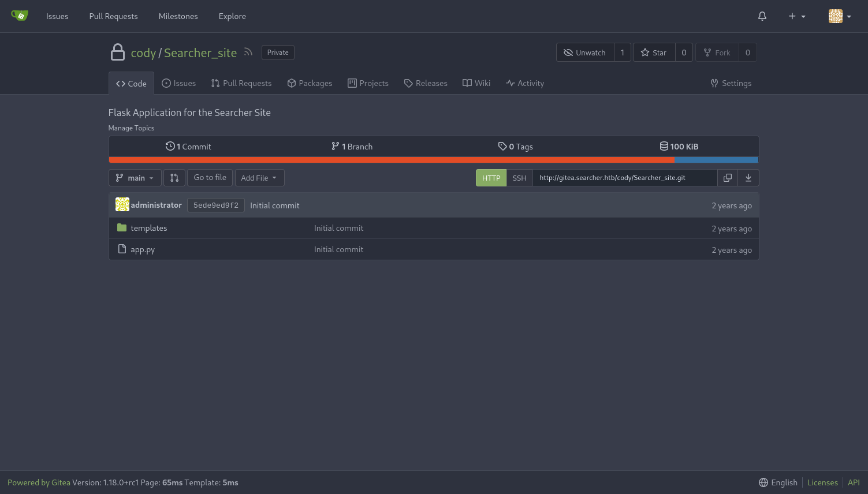Image resolution: width=868 pixels, height=494 pixels.
Task: Open the English language selector
Action: coord(778,482)
